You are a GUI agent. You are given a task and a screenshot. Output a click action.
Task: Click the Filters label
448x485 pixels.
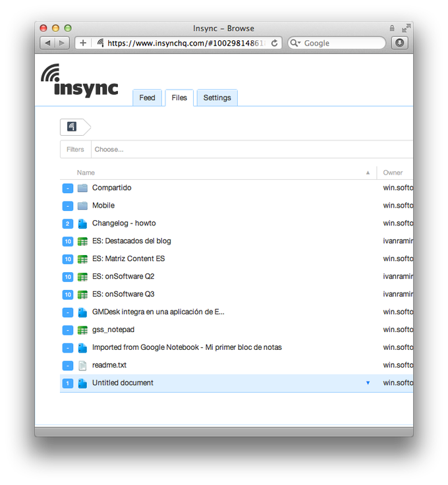(x=76, y=150)
